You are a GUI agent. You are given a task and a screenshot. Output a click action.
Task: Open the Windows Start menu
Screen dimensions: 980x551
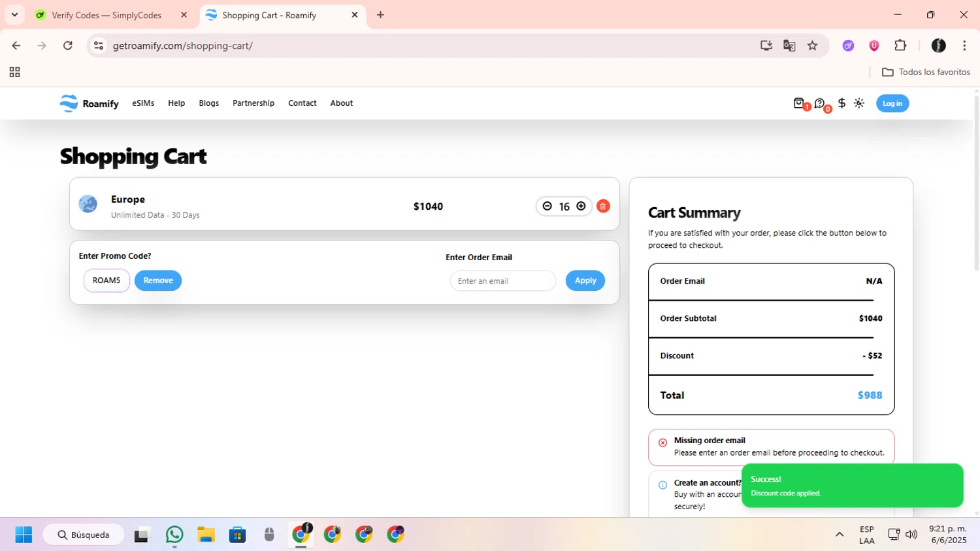pyautogui.click(x=24, y=535)
